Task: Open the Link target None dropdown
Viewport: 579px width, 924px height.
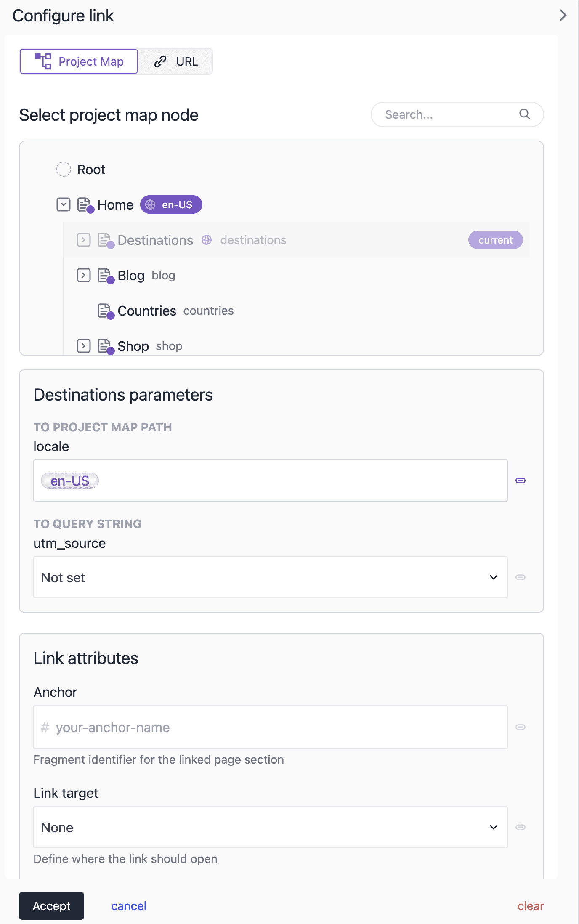Action: point(271,827)
